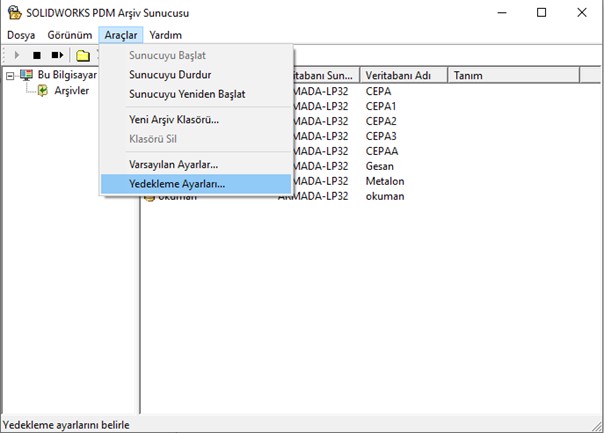Open the Yardım menu
The height and width of the screenshot is (433, 604).
pyautogui.click(x=165, y=34)
